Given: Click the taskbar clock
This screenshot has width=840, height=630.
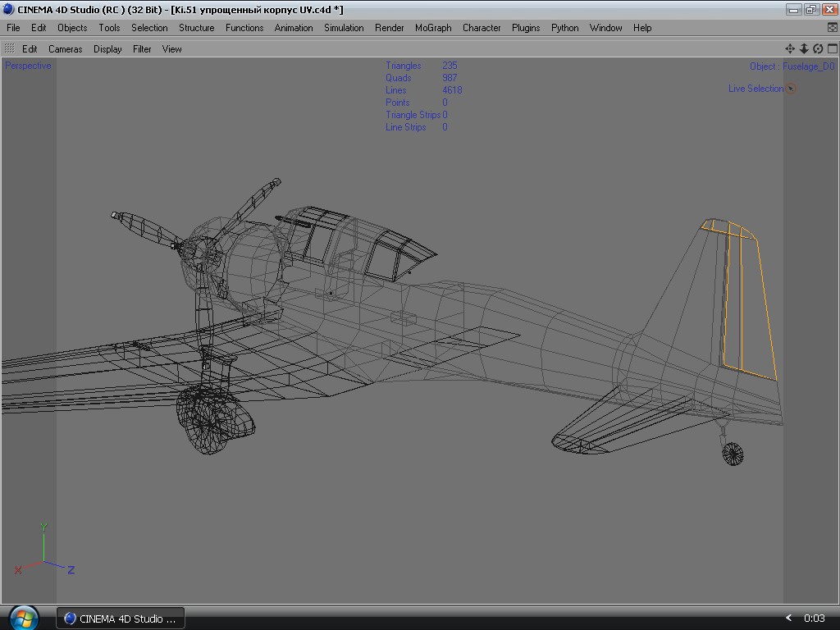Looking at the screenshot, I should point(814,619).
